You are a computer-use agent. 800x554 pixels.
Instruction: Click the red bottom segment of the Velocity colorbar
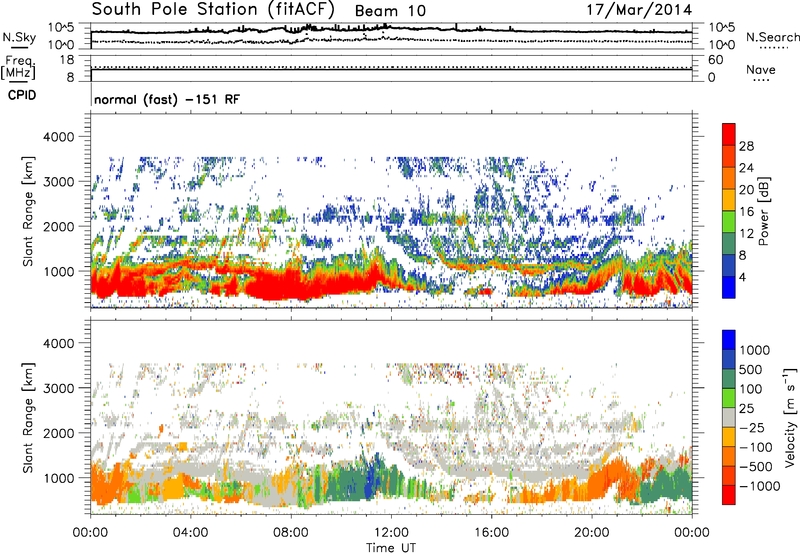(x=729, y=495)
